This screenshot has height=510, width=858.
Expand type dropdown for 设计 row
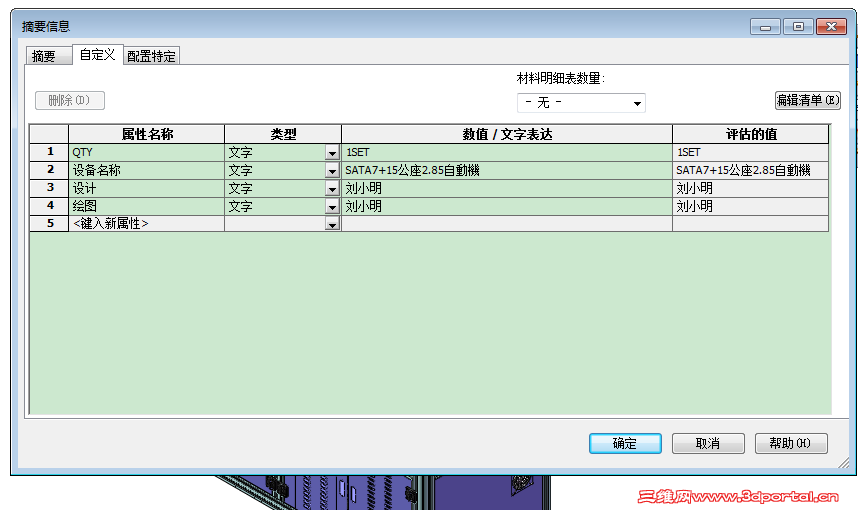click(332, 189)
